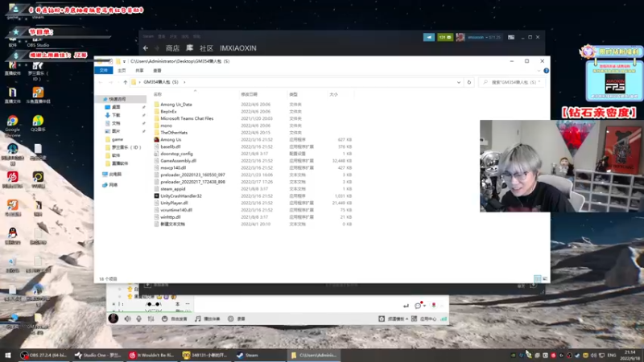Open Desktop in the Explorer sidebar

click(116, 107)
